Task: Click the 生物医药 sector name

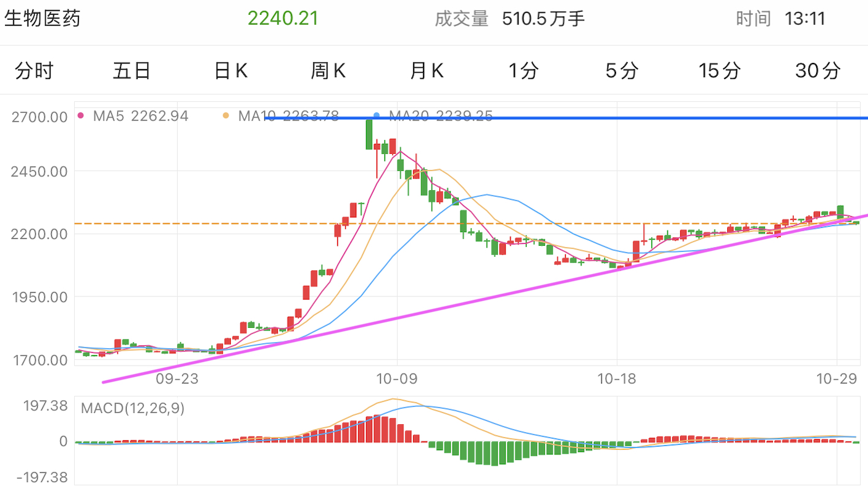Action: pyautogui.click(x=43, y=19)
